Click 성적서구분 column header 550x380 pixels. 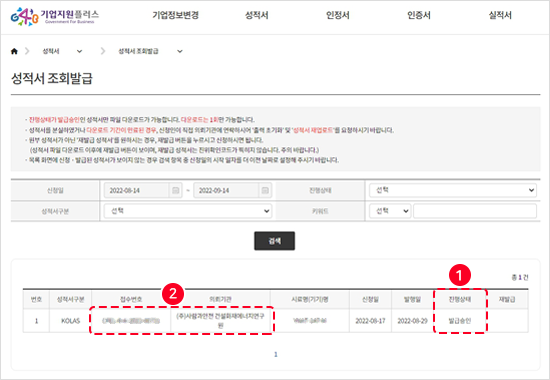(x=71, y=299)
